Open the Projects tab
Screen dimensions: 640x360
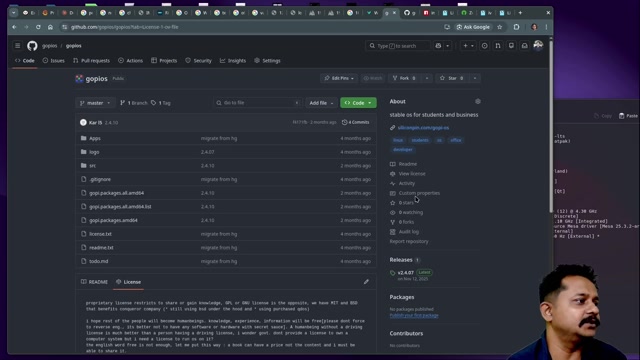pyautogui.click(x=164, y=60)
